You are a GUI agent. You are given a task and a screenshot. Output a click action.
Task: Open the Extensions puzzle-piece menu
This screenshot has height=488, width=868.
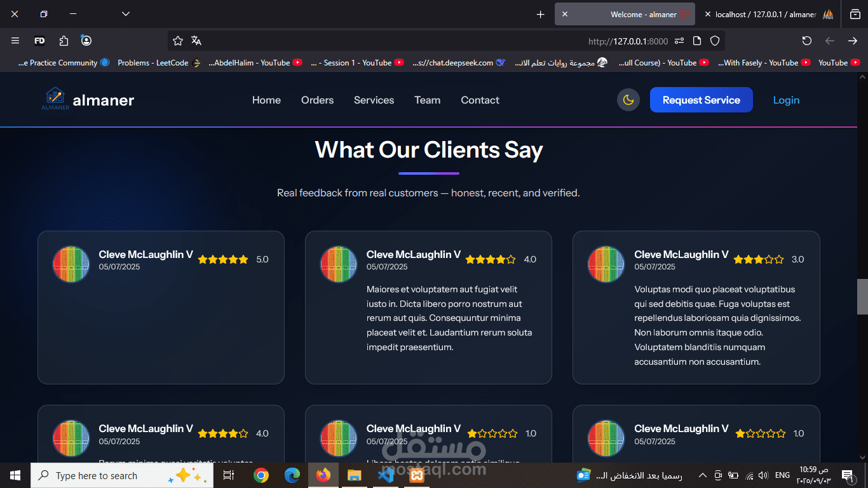64,41
